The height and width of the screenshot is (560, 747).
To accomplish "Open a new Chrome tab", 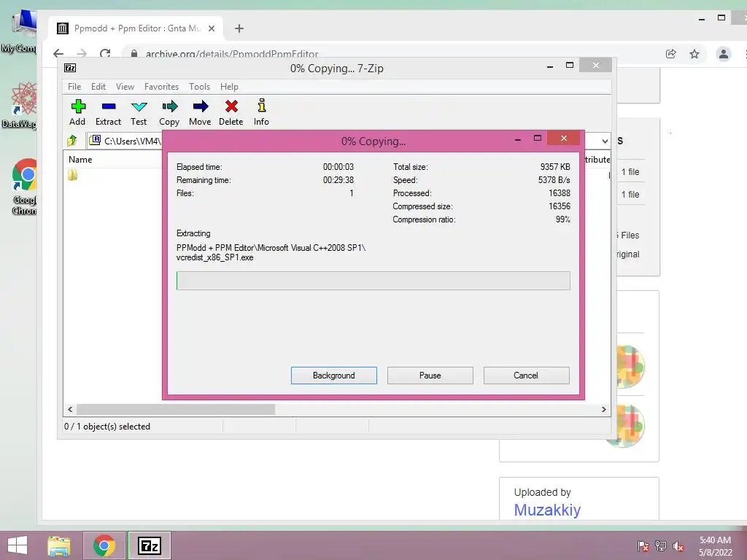I will [239, 28].
